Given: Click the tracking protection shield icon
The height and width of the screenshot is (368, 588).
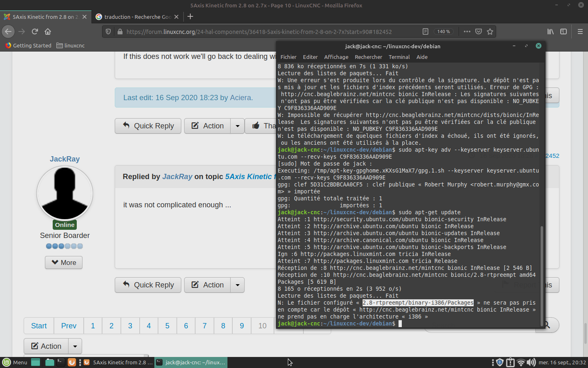Looking at the screenshot, I should [x=108, y=31].
